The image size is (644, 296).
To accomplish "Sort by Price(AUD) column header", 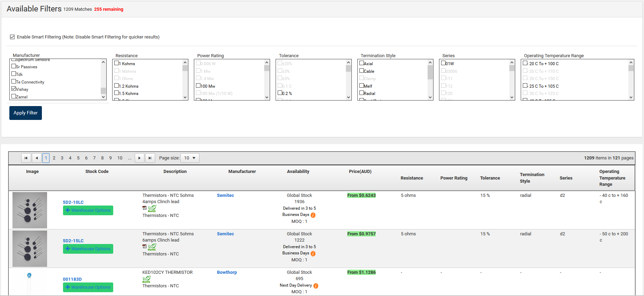I will pos(360,172).
